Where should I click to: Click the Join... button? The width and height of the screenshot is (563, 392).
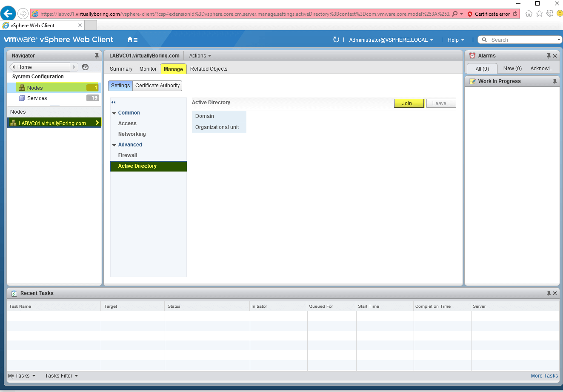coord(409,103)
